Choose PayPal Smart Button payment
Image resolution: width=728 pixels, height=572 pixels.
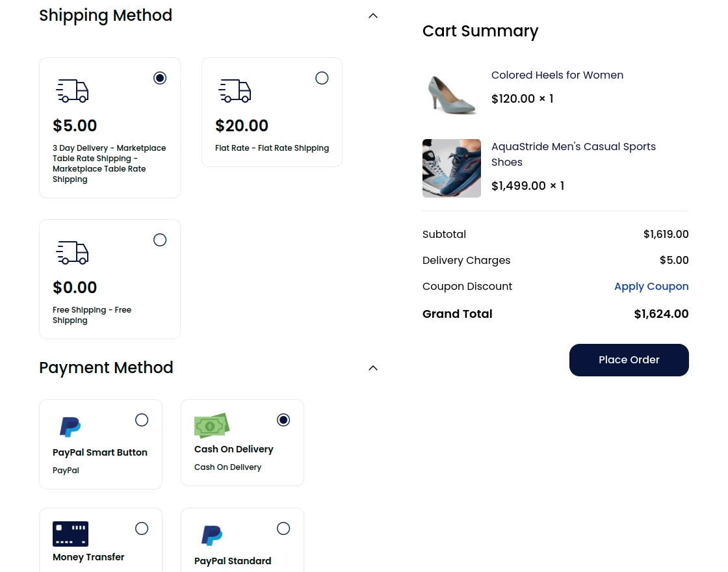(142, 420)
